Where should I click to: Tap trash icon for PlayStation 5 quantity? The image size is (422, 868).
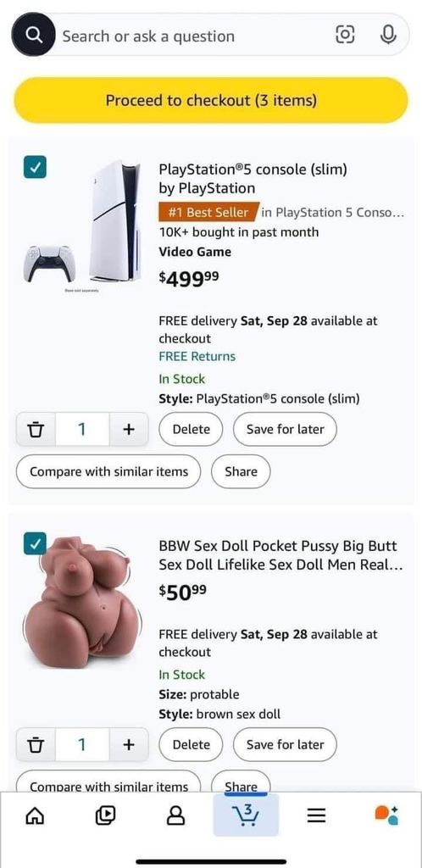tap(36, 429)
